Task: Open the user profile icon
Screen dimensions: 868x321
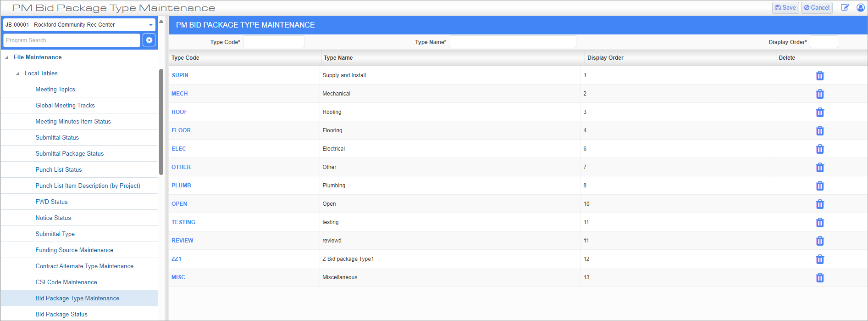Action: pos(861,8)
